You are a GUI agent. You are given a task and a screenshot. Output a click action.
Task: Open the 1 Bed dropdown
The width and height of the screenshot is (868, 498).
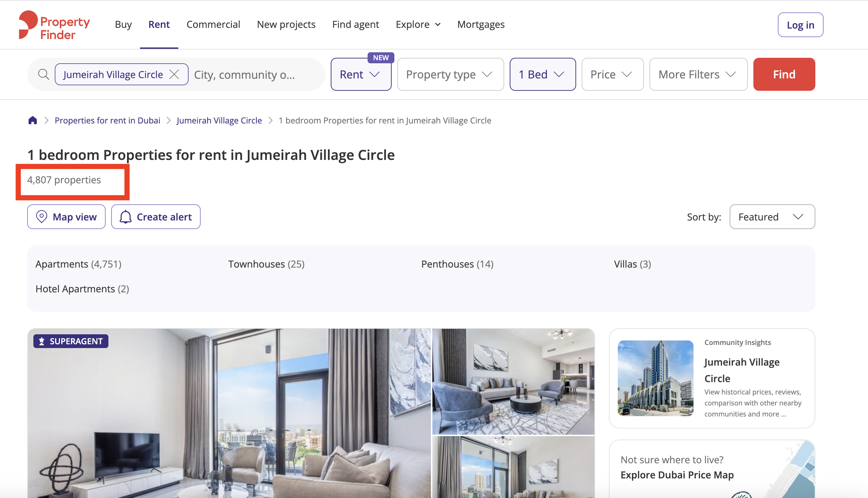click(x=542, y=74)
